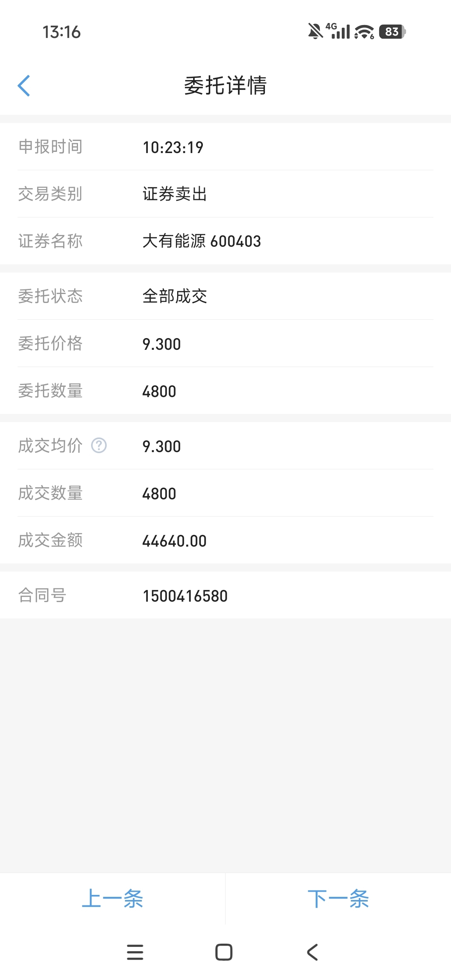Tap the Wi-Fi status icon
The height and width of the screenshot is (980, 451).
coord(364,32)
